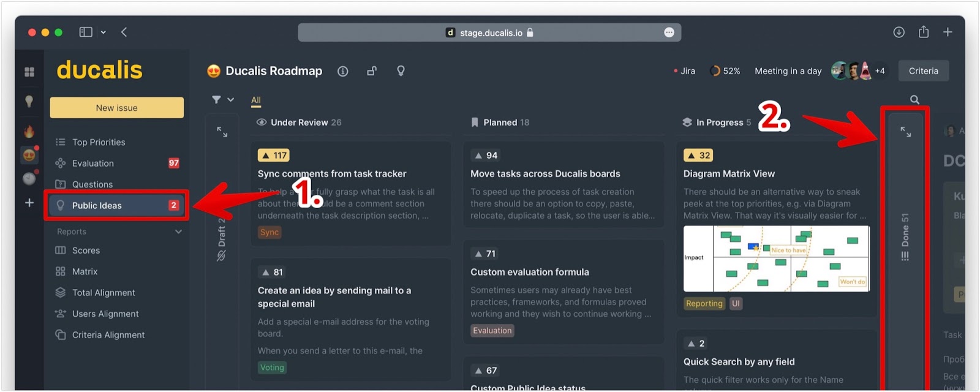Open the fire emoji board in the left rail
This screenshot has width=980, height=392.
(29, 131)
